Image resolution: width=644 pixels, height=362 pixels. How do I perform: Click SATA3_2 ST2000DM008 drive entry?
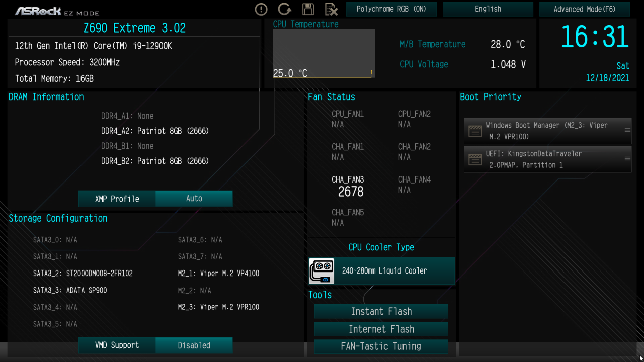pyautogui.click(x=83, y=274)
